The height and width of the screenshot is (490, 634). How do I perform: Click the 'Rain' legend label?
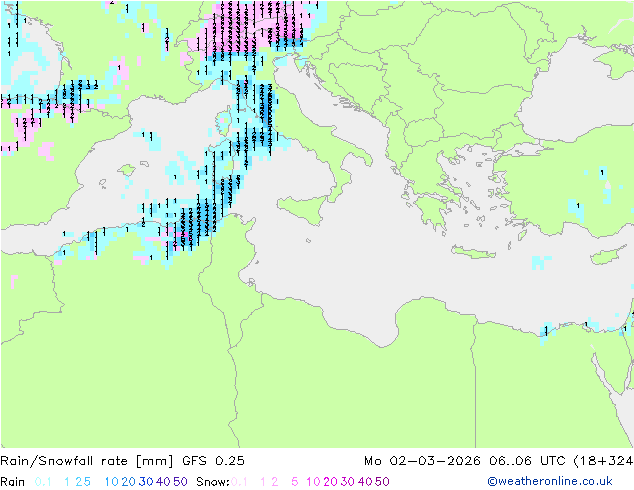pos(13,482)
